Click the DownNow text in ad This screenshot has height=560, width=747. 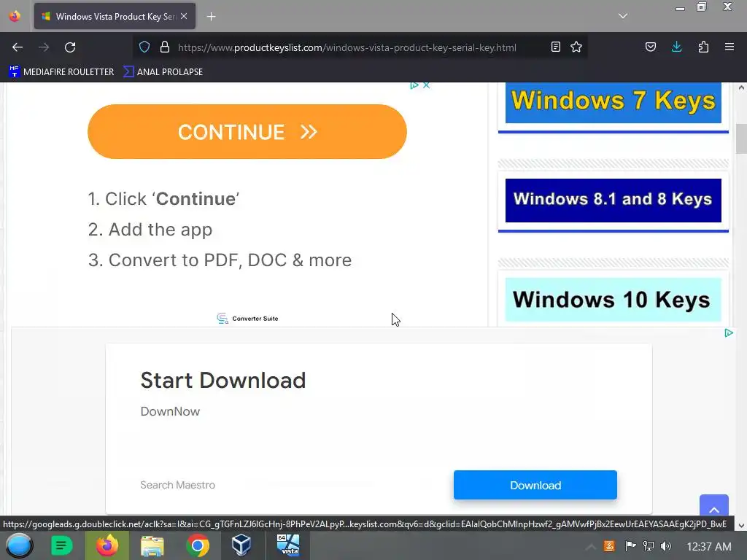170,411
